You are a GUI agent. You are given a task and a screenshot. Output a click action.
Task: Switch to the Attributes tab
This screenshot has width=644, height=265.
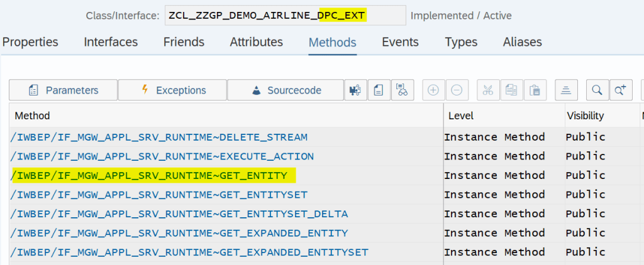pyautogui.click(x=256, y=42)
